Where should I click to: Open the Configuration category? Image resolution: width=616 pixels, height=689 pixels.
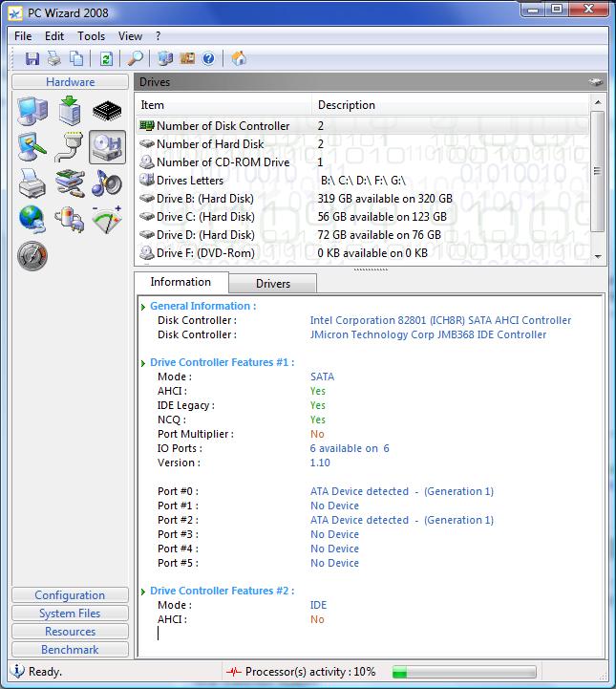pos(71,595)
